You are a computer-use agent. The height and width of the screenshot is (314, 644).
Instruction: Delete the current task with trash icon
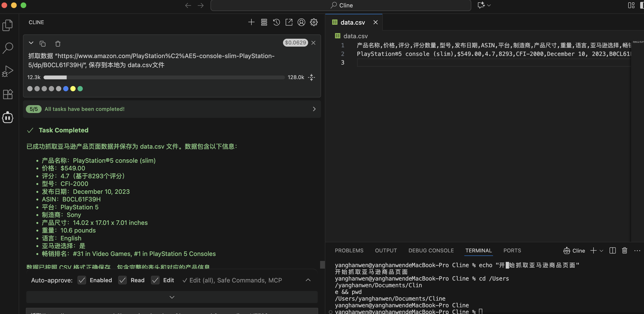58,44
